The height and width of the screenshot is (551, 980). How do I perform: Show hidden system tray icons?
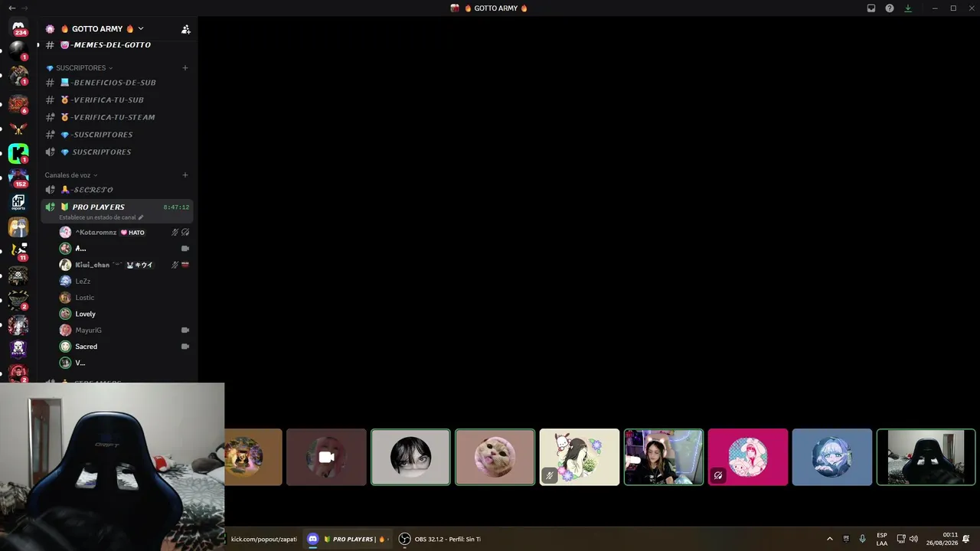tap(829, 539)
